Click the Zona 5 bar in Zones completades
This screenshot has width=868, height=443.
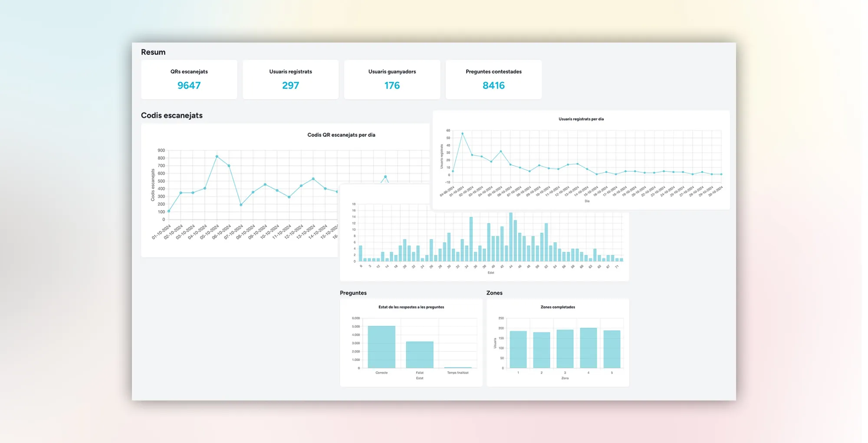(612, 350)
